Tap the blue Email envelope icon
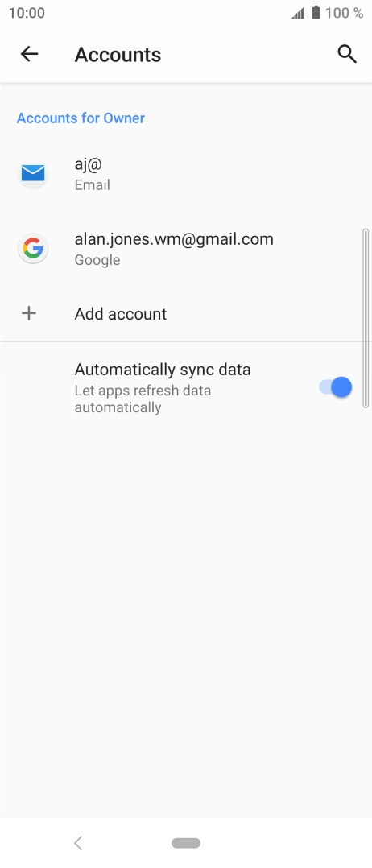372x868 pixels. (33, 173)
